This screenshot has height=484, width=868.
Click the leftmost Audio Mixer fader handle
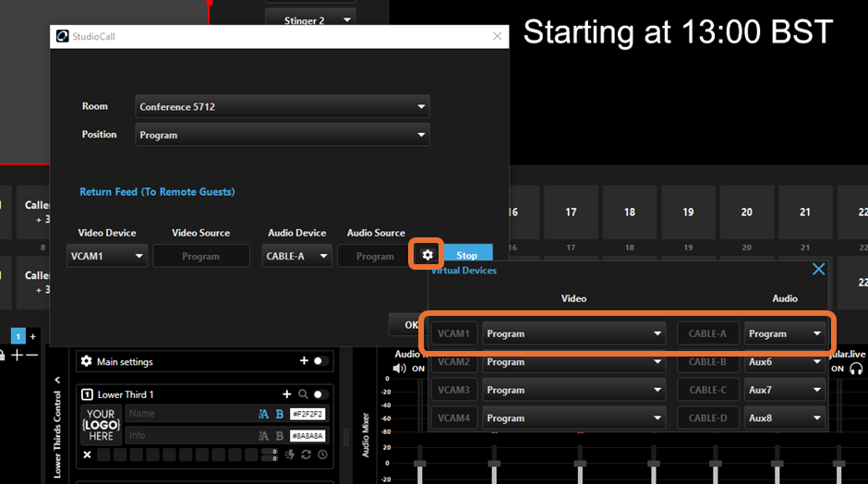coord(419,464)
